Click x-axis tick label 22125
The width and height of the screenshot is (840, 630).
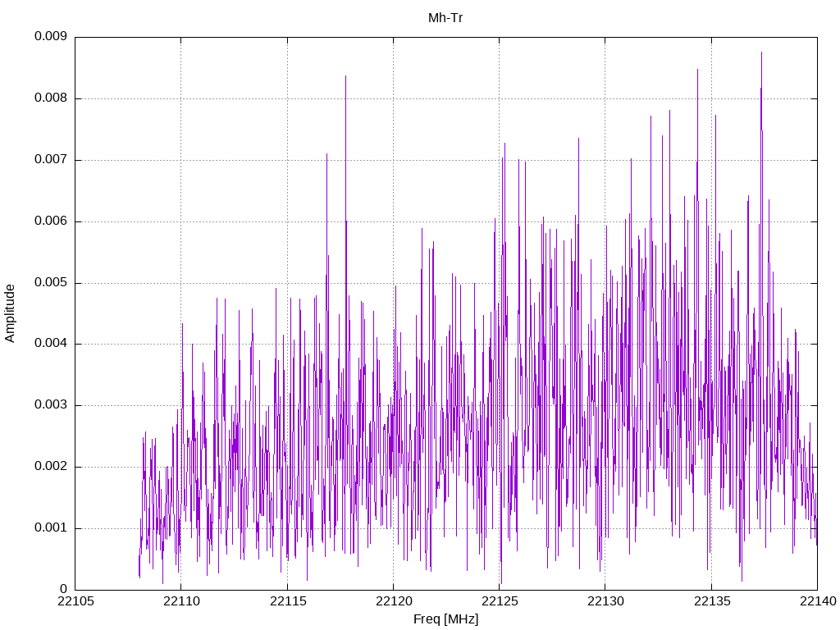[x=500, y=601]
